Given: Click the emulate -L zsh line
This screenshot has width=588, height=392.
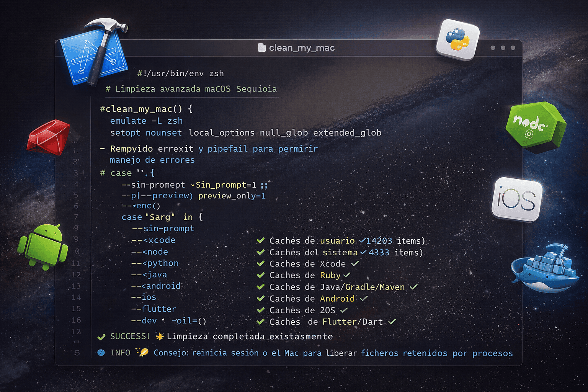Looking at the screenshot, I should 146,121.
